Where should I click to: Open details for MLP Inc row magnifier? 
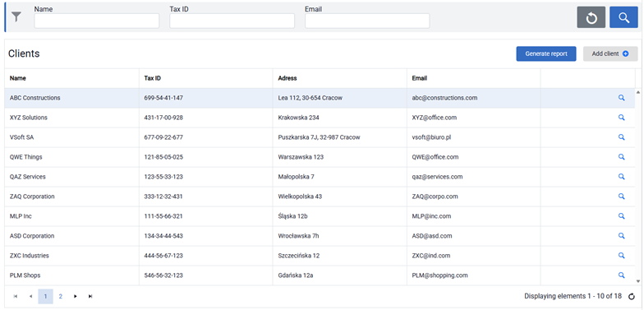pyautogui.click(x=621, y=216)
